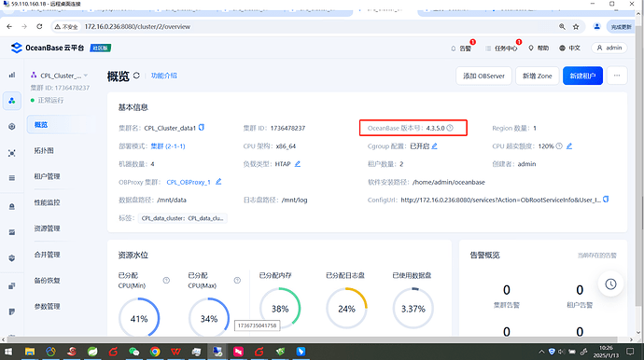Switch language from 中文
Viewport: 644px width, 360px height.
pyautogui.click(x=569, y=48)
